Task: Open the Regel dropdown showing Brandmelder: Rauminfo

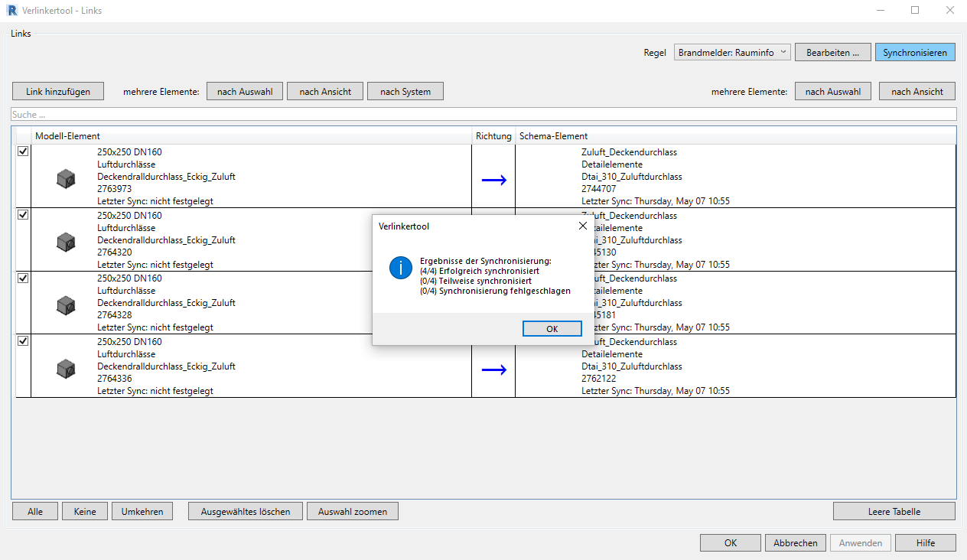Action: (731, 53)
